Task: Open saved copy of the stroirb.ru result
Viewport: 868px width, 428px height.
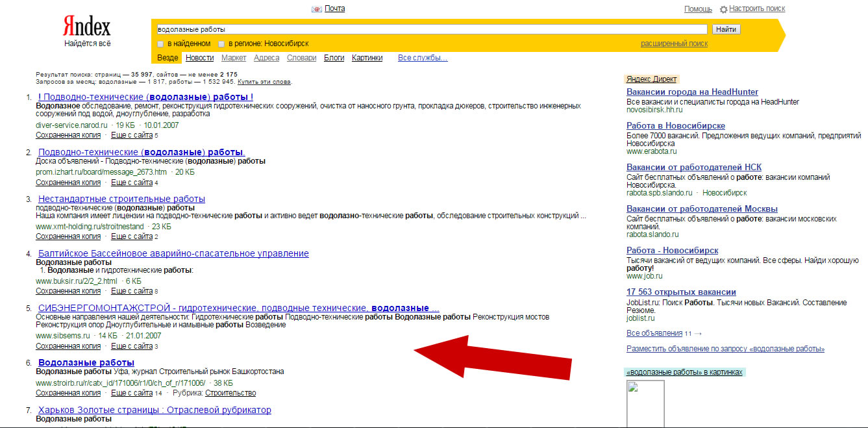Action: pyautogui.click(x=68, y=393)
